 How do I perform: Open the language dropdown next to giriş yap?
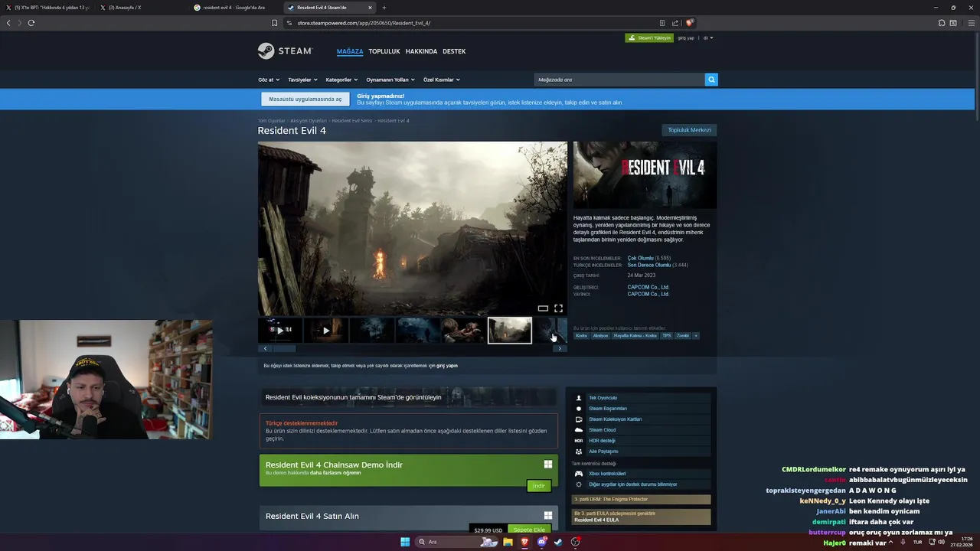coord(708,37)
